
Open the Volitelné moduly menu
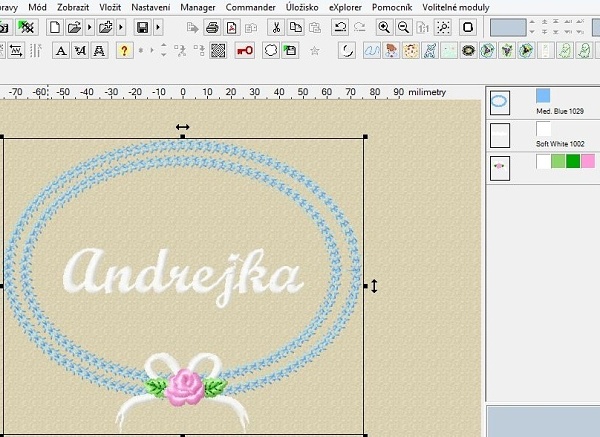[457, 7]
